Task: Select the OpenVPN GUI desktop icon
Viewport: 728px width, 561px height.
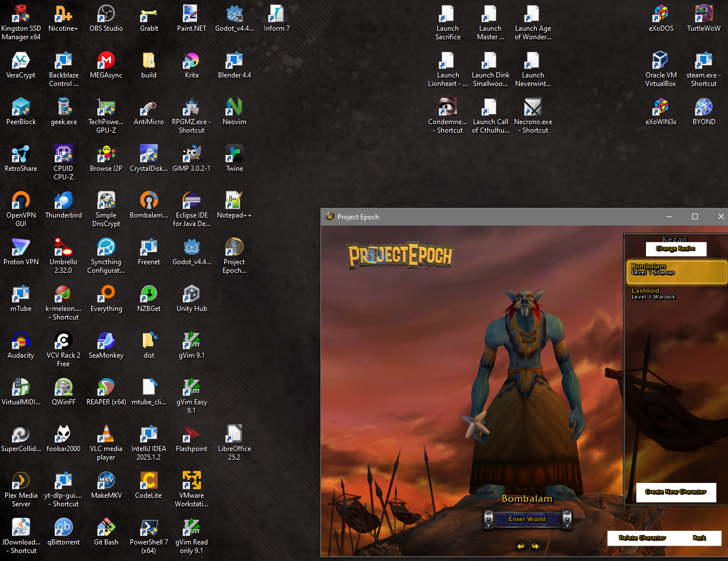Action: (21, 210)
